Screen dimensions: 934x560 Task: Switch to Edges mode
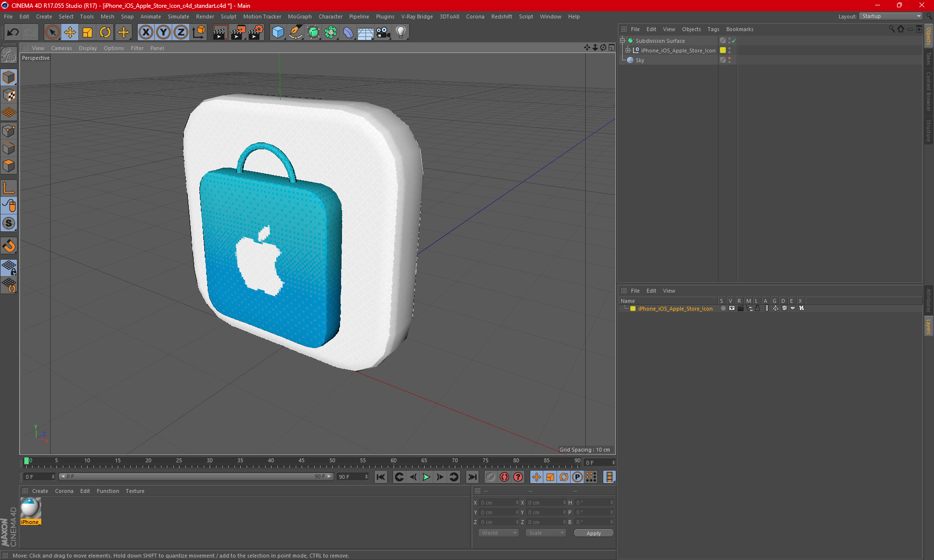[x=9, y=148]
